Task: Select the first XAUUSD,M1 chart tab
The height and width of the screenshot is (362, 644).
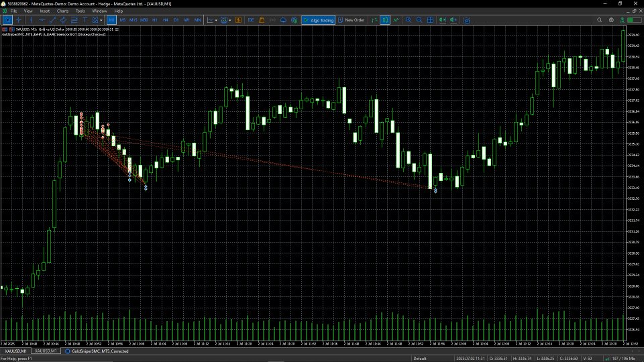Action: (x=15, y=351)
